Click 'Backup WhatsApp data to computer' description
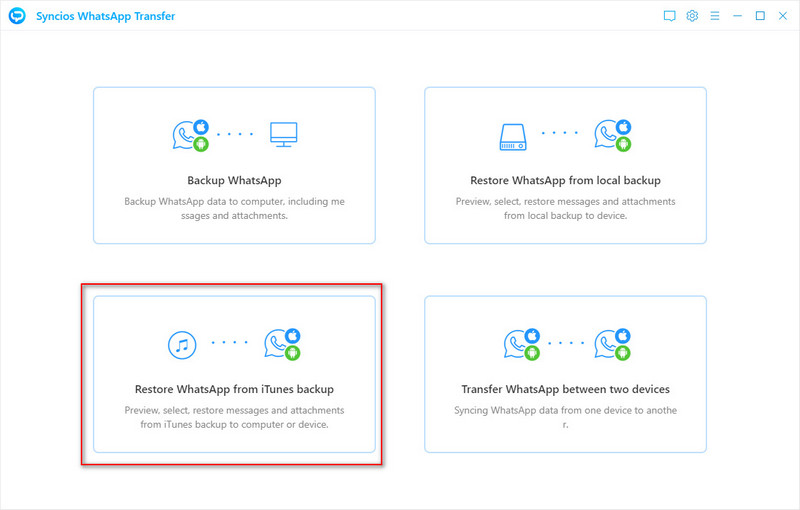800x510 pixels. (234, 209)
